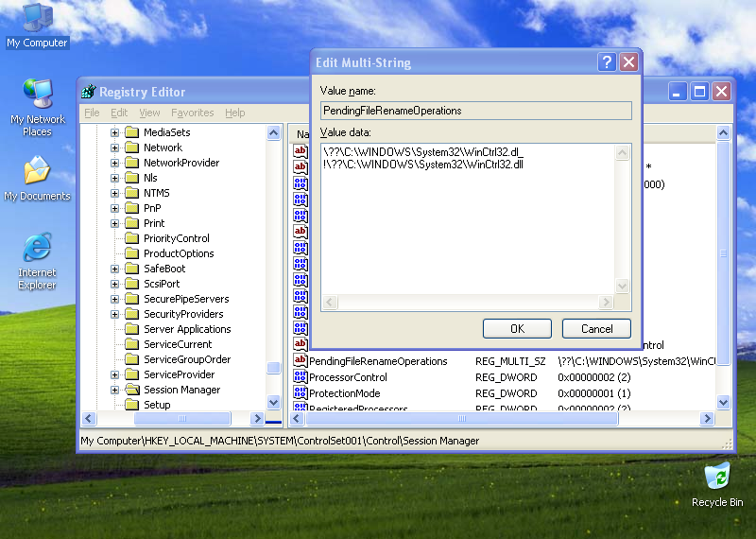756x539 pixels.
Task: Expand the SecurePipeServers tree node
Action: coord(114,299)
